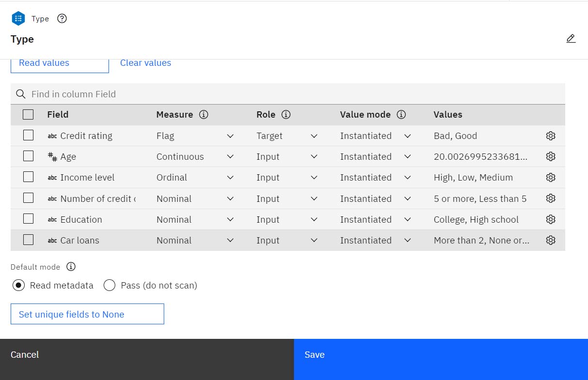Select all fields with header checkbox
Image resolution: width=588 pixels, height=380 pixels.
28,115
